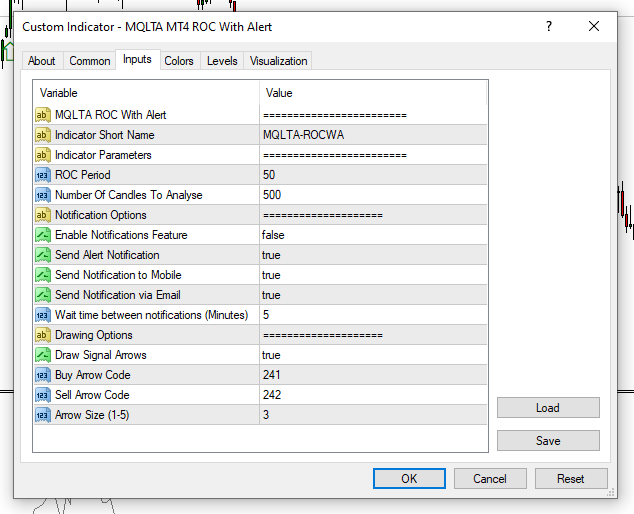Click the 'Indicator Short Name' label
The image size is (634, 514).
[x=105, y=135]
